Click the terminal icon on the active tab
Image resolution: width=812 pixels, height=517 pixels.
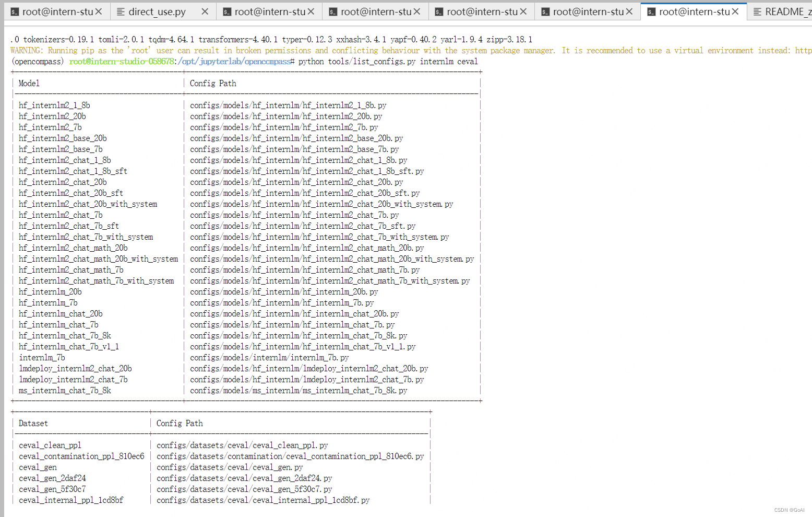click(x=651, y=11)
